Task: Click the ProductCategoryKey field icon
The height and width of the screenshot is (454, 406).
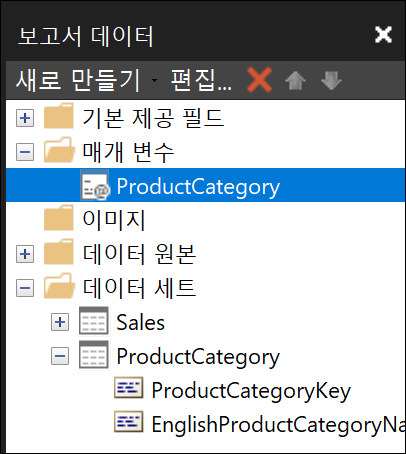Action: coord(129,388)
